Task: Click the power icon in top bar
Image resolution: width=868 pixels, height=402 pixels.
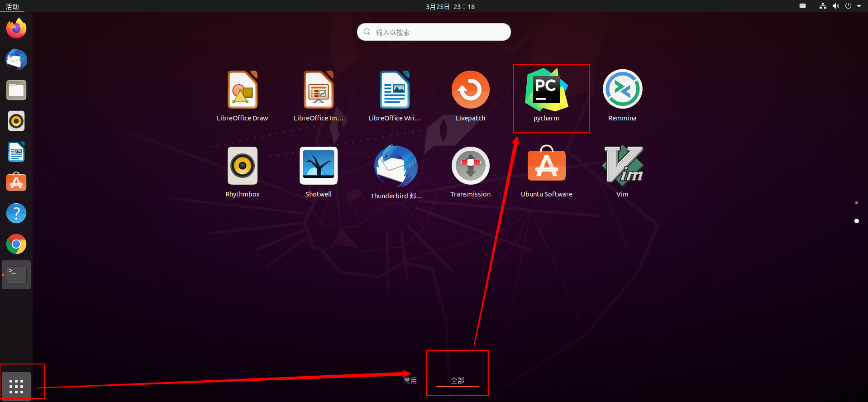Action: tap(848, 6)
